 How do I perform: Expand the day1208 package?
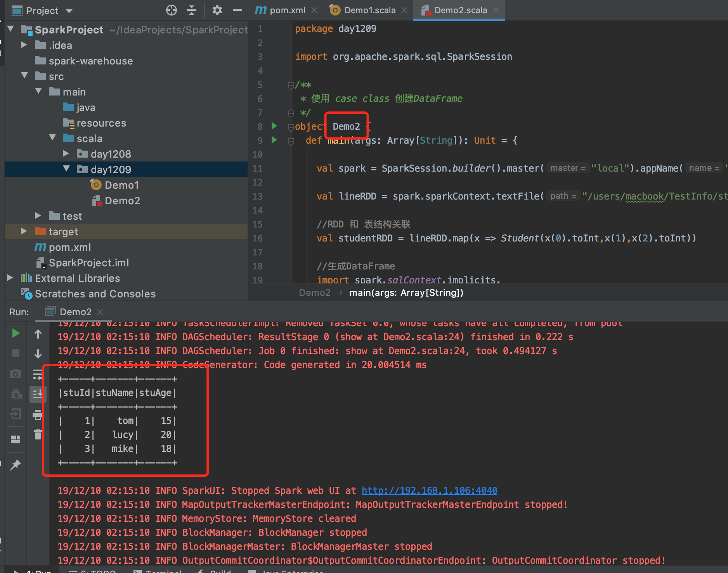click(66, 154)
